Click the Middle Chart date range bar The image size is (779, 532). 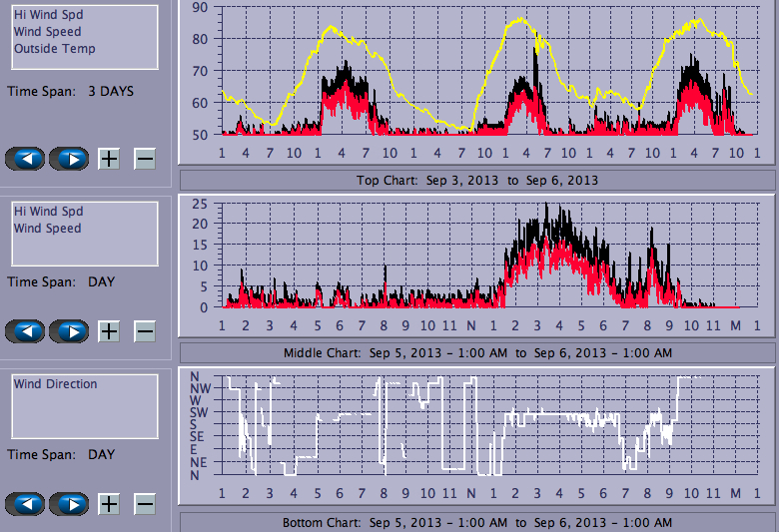tap(476, 353)
